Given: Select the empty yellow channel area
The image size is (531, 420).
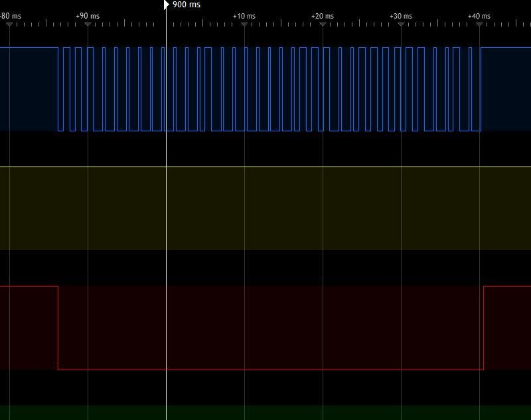Looking at the screenshot, I should coord(332,208).
